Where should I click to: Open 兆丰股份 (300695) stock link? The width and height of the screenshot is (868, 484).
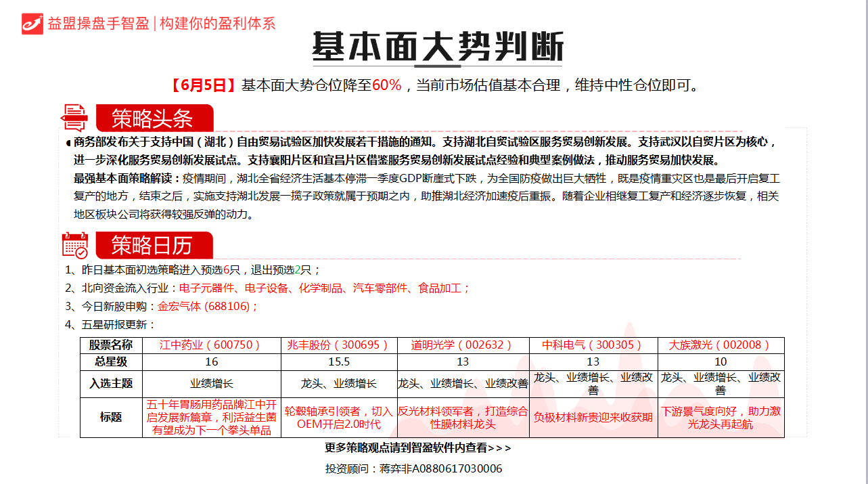click(x=338, y=345)
